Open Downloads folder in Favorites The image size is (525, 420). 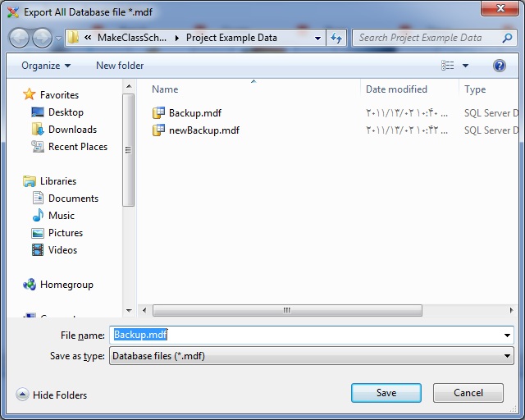pyautogui.click(x=73, y=130)
